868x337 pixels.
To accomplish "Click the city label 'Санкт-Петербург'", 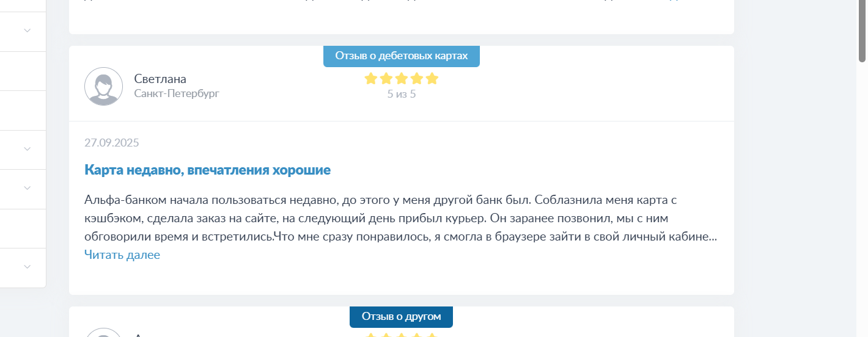I will pos(177,93).
